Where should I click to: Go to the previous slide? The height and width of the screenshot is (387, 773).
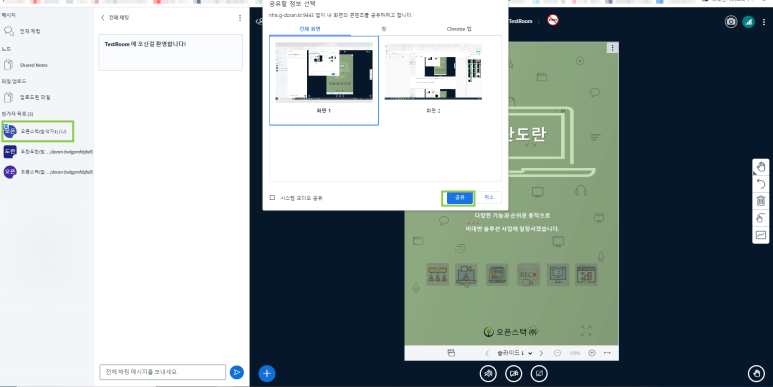(487, 353)
